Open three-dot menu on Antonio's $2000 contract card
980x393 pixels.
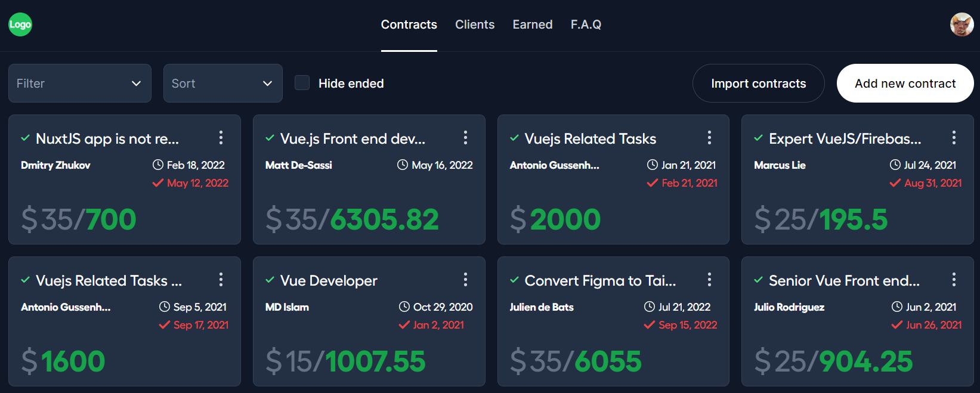[x=709, y=138]
